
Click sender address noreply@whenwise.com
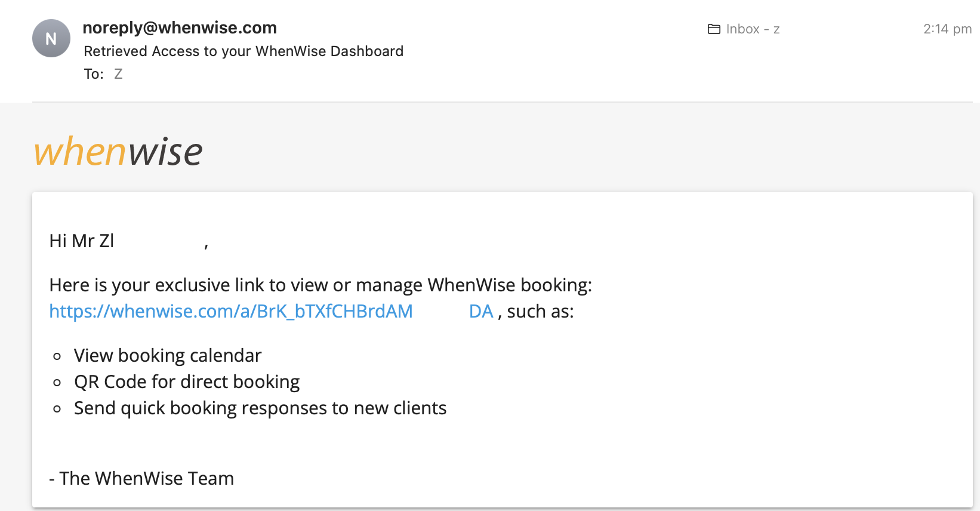coord(180,28)
